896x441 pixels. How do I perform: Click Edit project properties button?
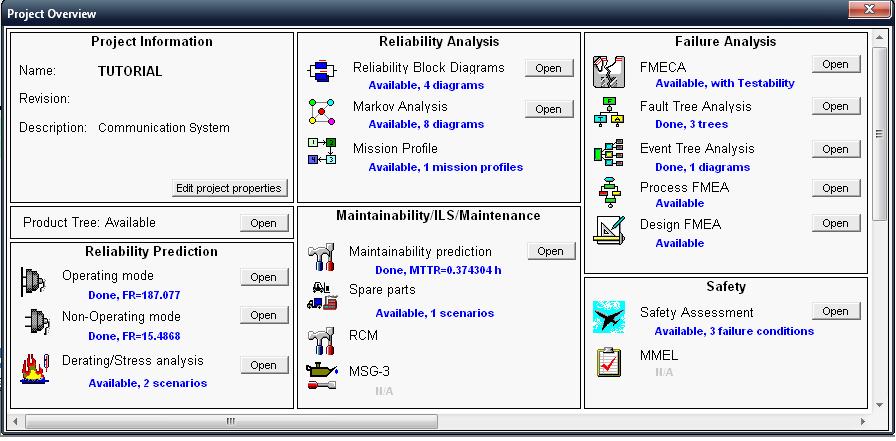click(x=229, y=188)
